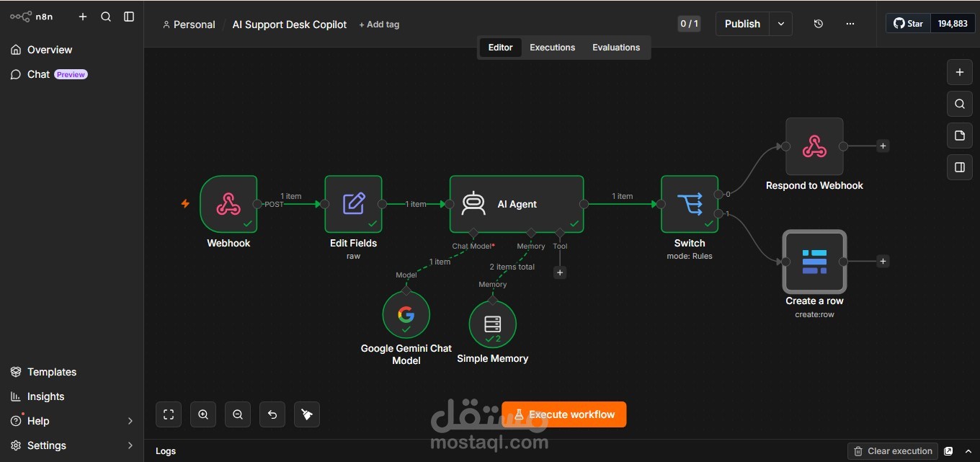Go to Personal project breadcrumb

point(189,25)
